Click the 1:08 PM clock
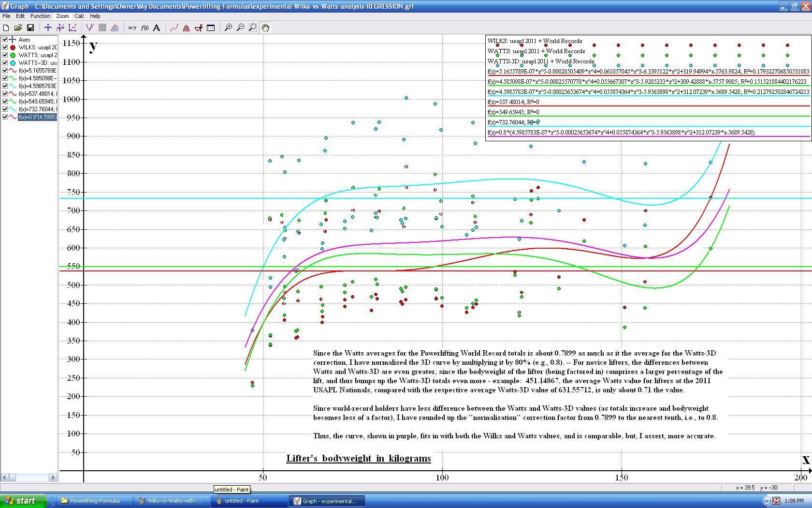The image size is (812, 508). click(794, 501)
